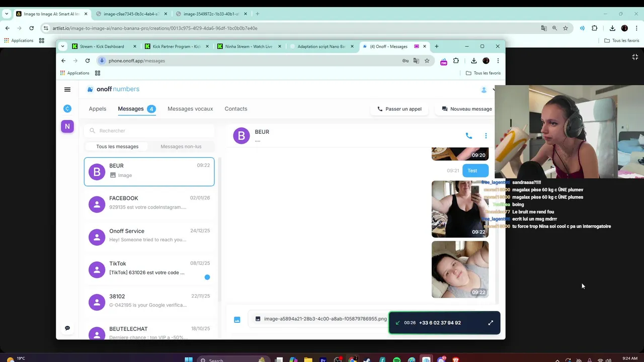The image size is (644, 362).
Task: Bookmark the artlist.io page
Action: [566, 28]
